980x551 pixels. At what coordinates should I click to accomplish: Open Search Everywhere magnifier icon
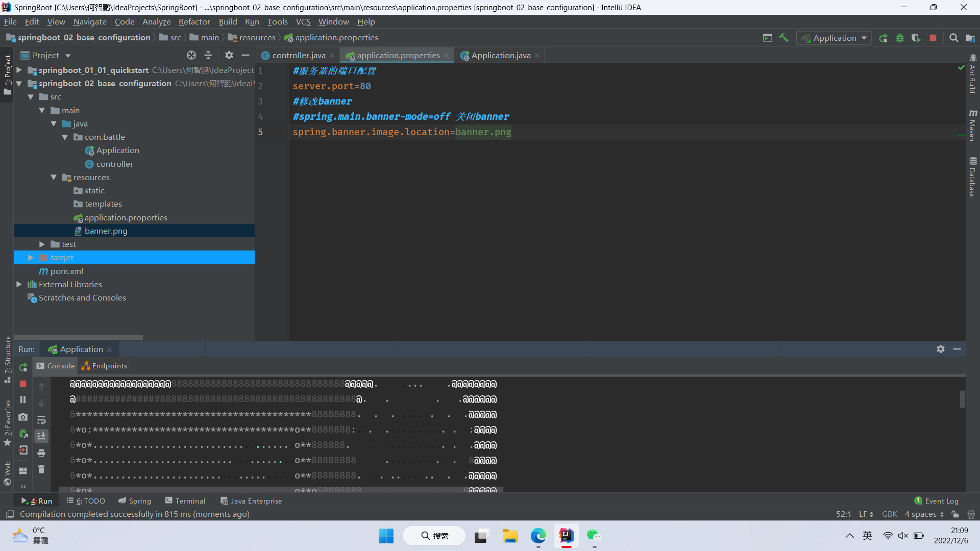click(x=953, y=38)
